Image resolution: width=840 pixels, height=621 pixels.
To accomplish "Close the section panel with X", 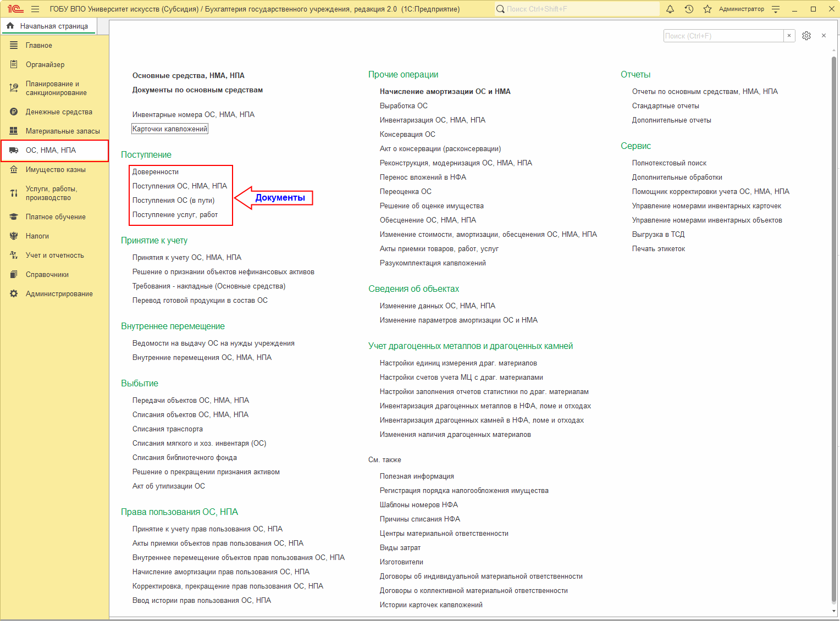I will pyautogui.click(x=824, y=36).
